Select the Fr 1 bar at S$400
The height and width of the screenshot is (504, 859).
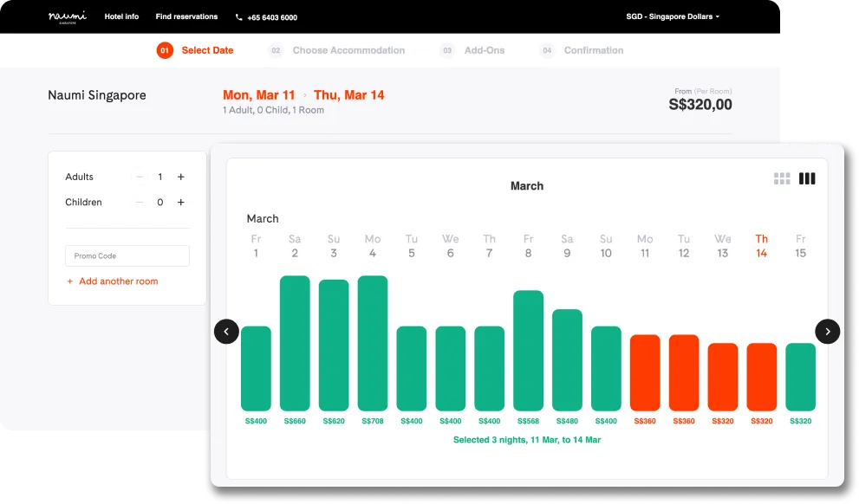tap(256, 368)
